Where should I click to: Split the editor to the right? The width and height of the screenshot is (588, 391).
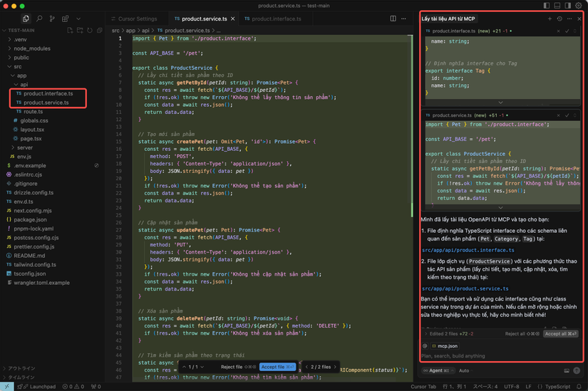393,19
